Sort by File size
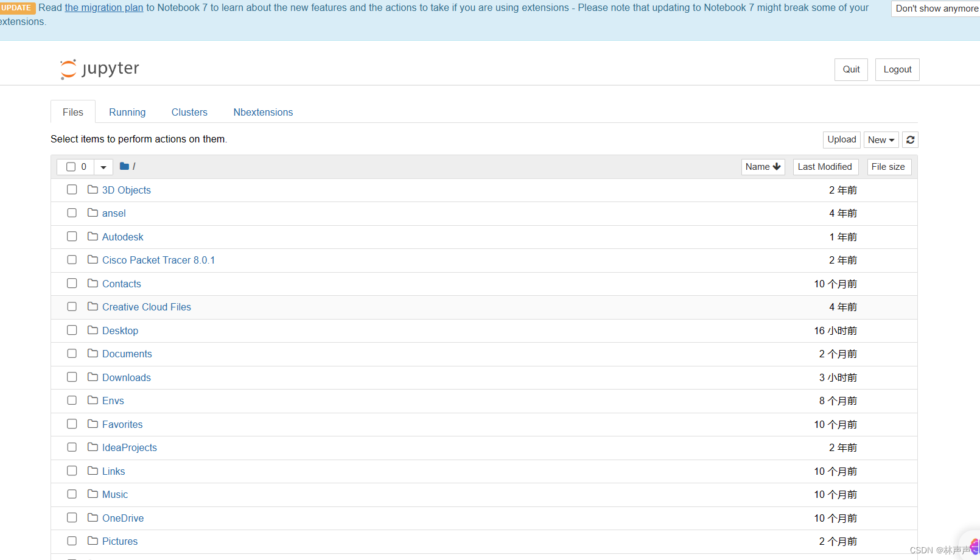 click(889, 167)
